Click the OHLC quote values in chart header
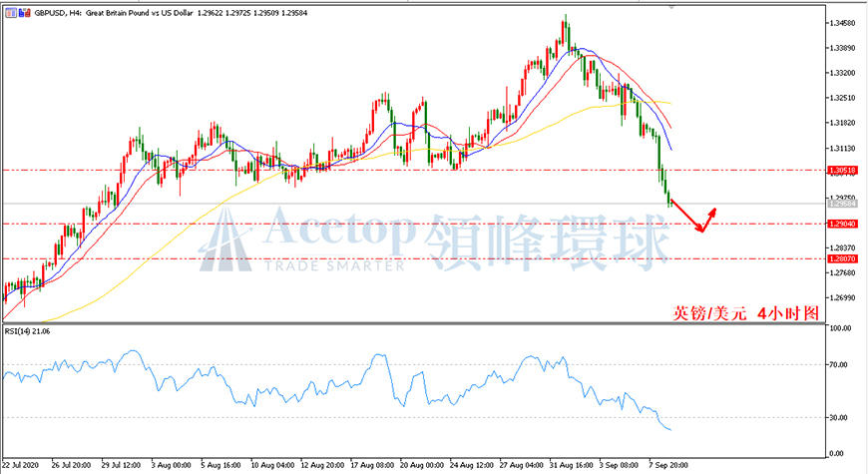Image resolution: width=868 pixels, height=474 pixels. [252, 13]
